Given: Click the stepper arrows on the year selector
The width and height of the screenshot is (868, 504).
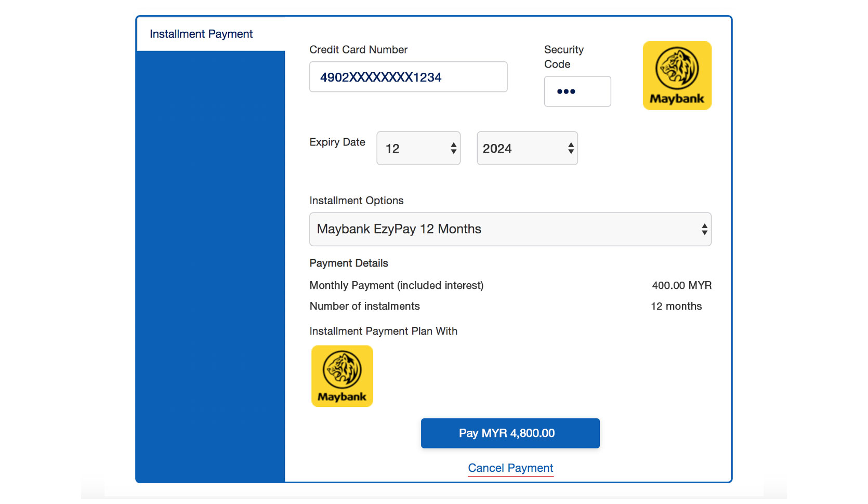Looking at the screenshot, I should point(571,148).
